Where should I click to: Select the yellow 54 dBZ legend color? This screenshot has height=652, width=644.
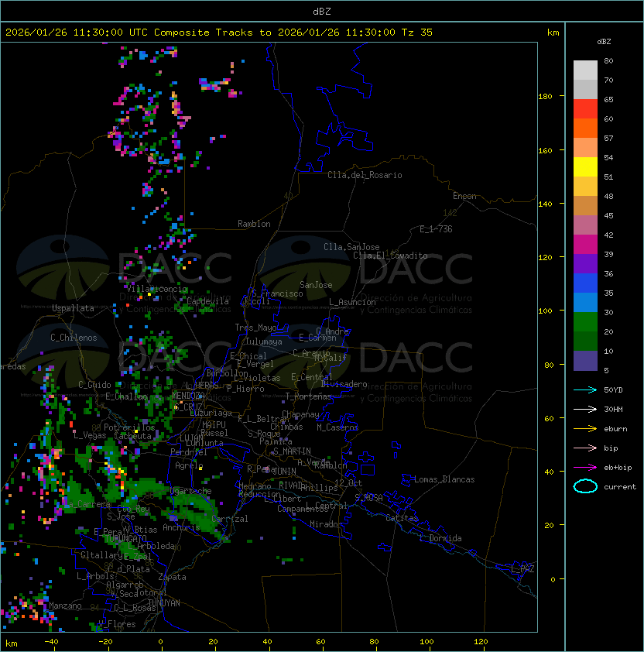point(585,166)
